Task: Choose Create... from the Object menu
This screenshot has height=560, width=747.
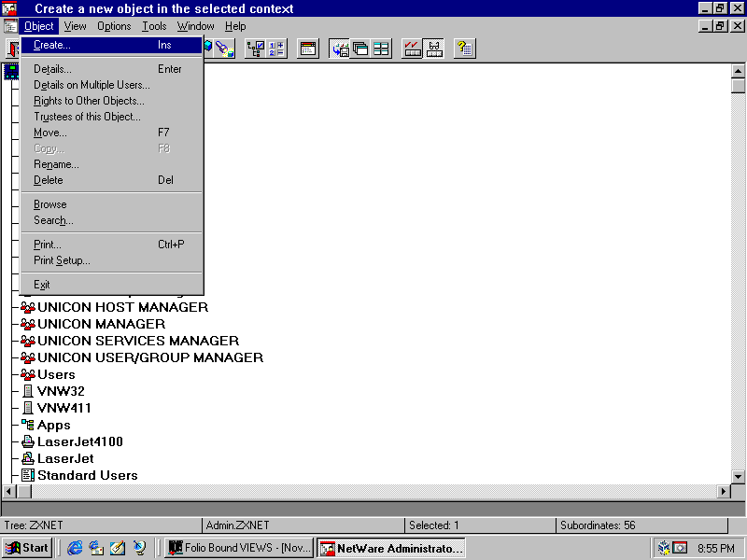Action: [112, 45]
